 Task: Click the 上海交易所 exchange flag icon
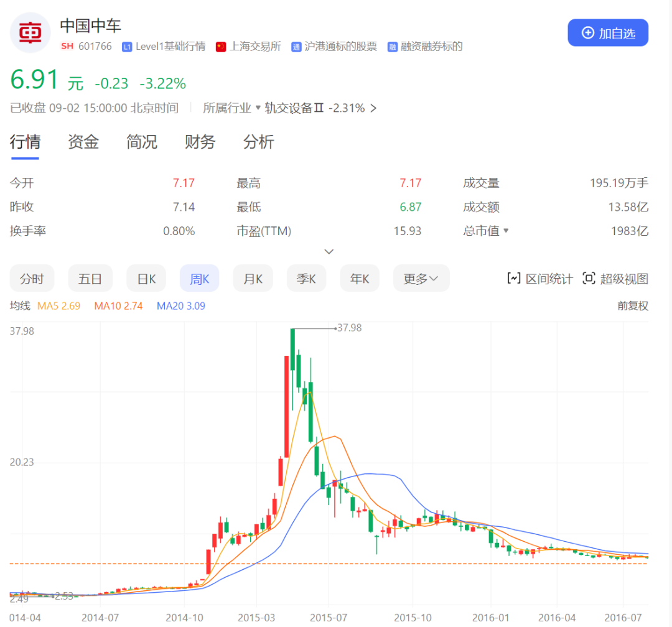[x=221, y=46]
